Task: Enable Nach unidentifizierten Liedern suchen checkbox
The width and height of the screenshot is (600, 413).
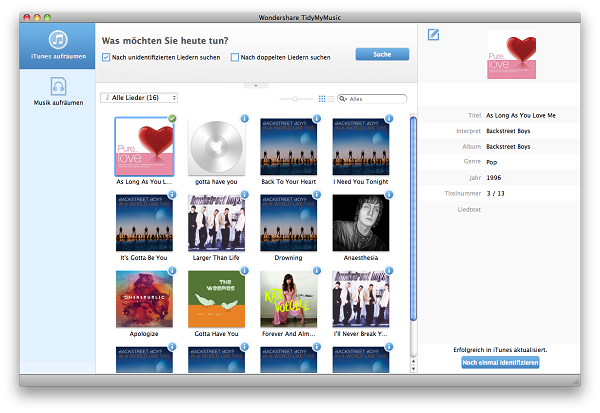Action: (106, 57)
